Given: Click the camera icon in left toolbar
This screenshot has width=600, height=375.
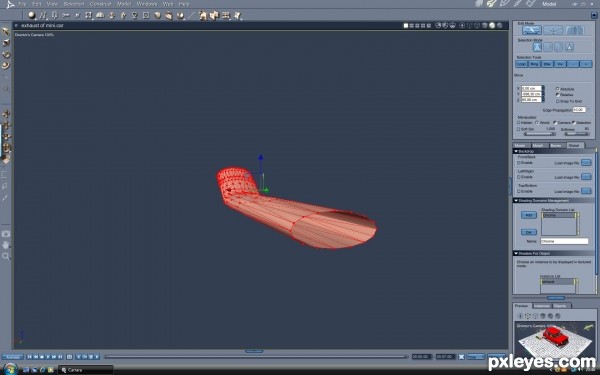Looking at the screenshot, I should [6, 233].
